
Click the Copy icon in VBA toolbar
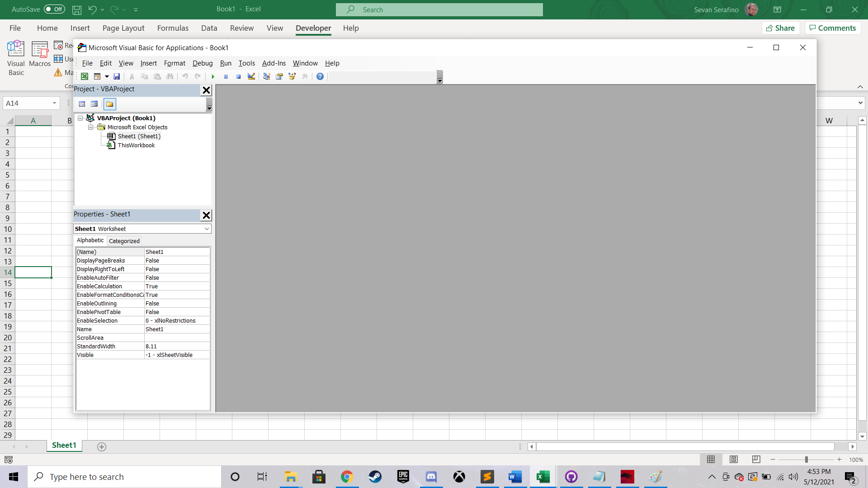click(144, 76)
